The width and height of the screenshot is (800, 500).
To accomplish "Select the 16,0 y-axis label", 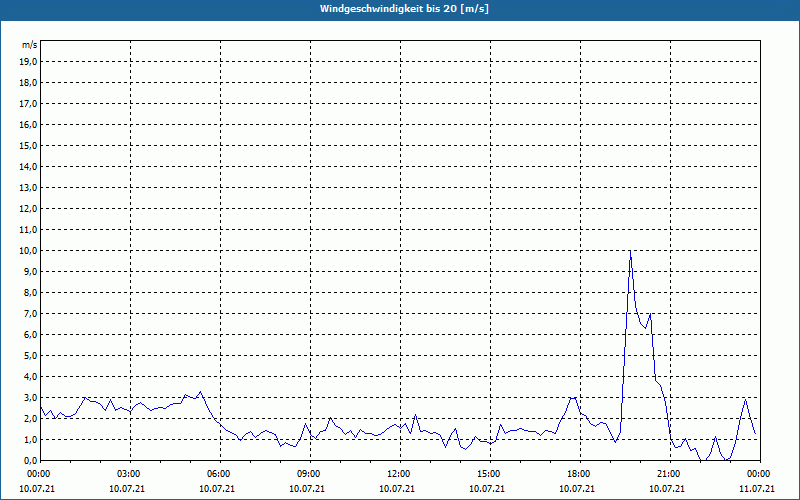I will click(x=28, y=124).
